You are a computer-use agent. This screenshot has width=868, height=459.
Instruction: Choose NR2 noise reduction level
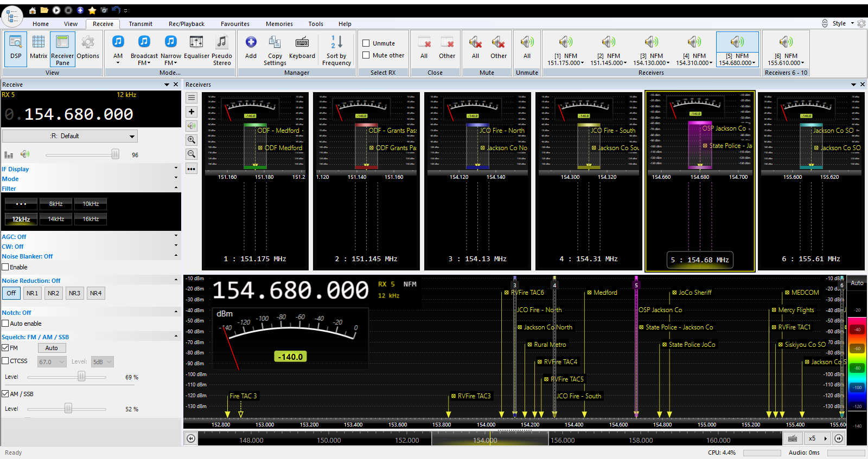click(x=53, y=293)
